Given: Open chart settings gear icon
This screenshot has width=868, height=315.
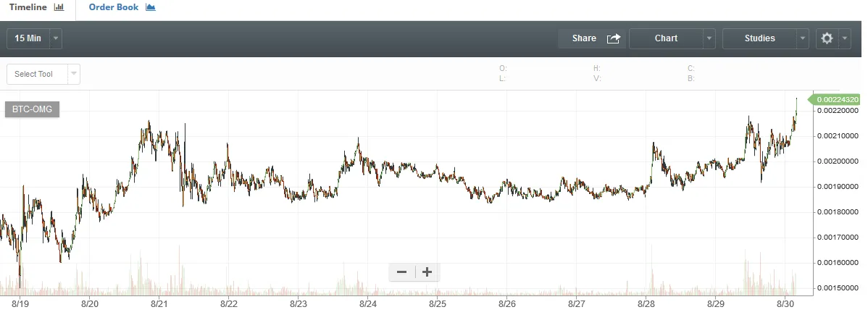Looking at the screenshot, I should click(827, 38).
